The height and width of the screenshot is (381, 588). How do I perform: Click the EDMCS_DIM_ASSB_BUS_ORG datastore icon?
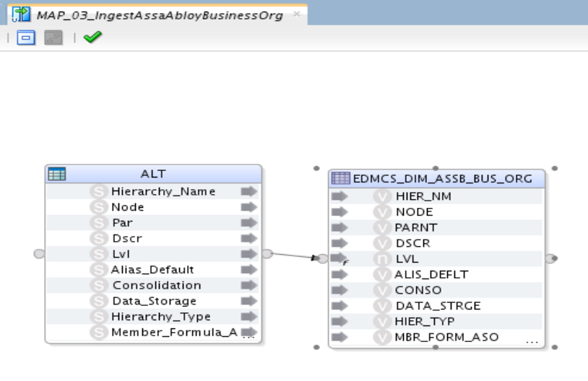(340, 178)
